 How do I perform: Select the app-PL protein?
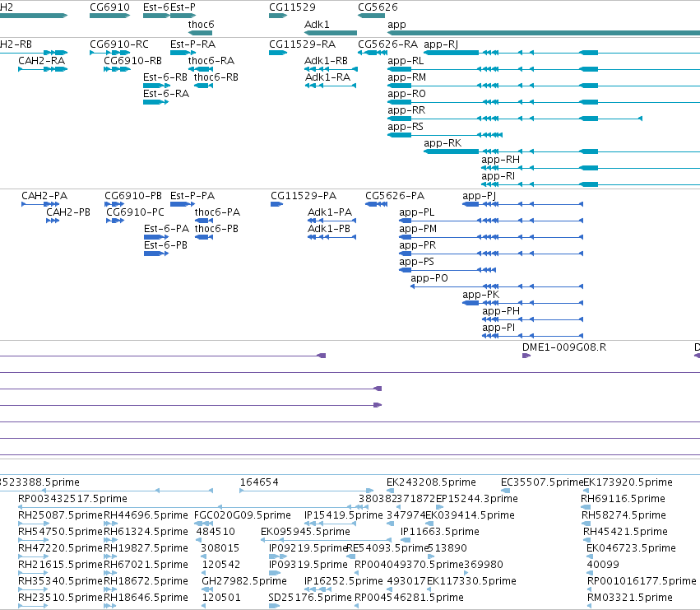tap(416, 212)
